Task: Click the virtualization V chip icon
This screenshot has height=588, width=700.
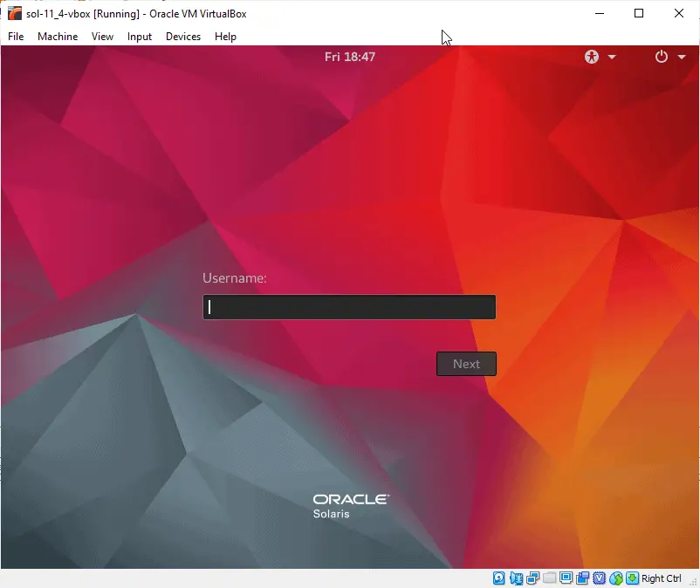Action: point(599,578)
